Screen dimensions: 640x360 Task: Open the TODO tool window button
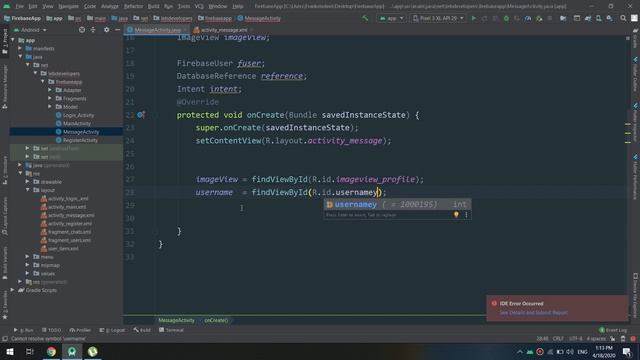51,330
